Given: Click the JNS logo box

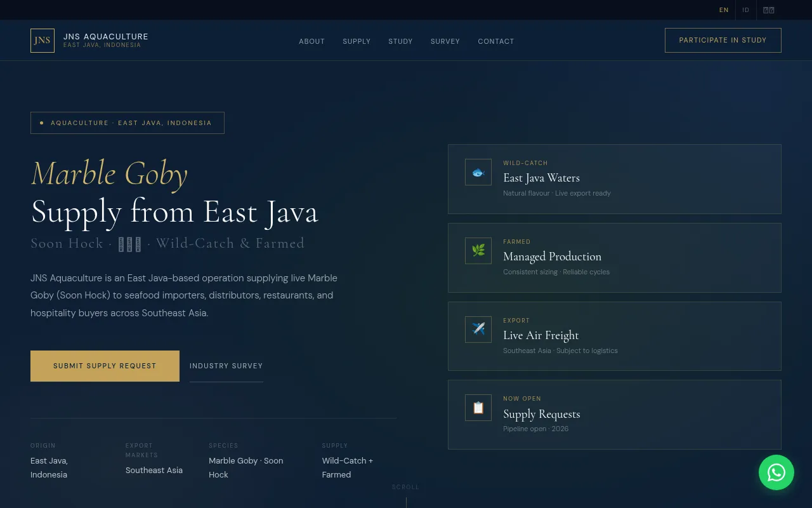Looking at the screenshot, I should [x=43, y=41].
